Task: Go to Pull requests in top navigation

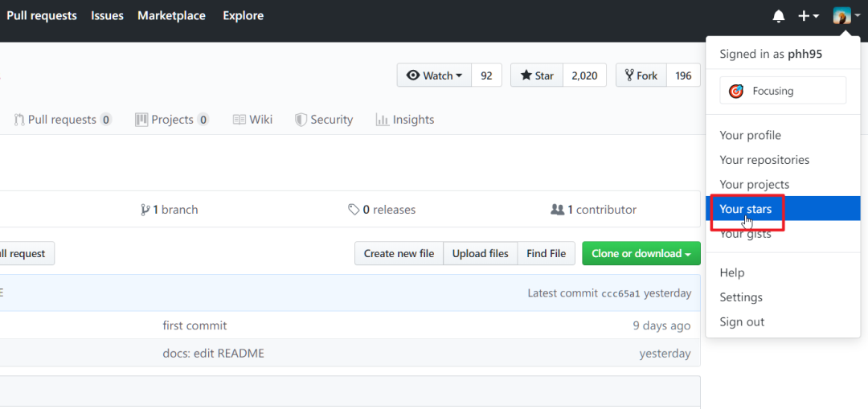Action: click(42, 16)
